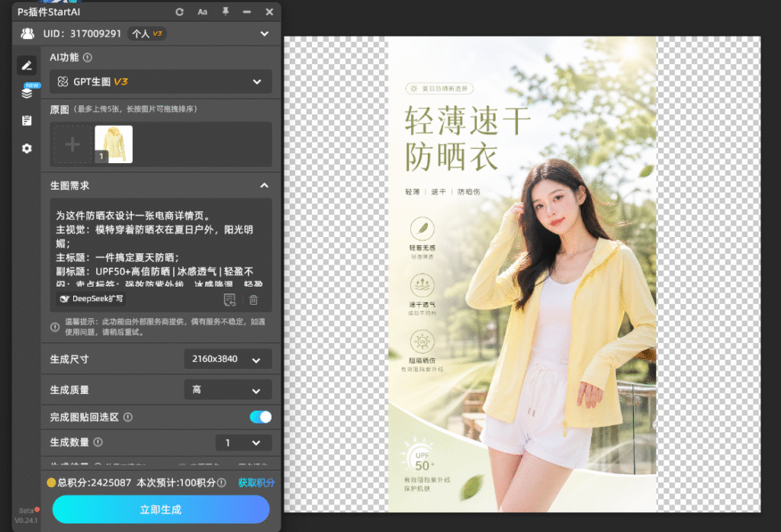This screenshot has width=781, height=532.
Task: Click the 生成尺寸 label
Action: pos(69,359)
